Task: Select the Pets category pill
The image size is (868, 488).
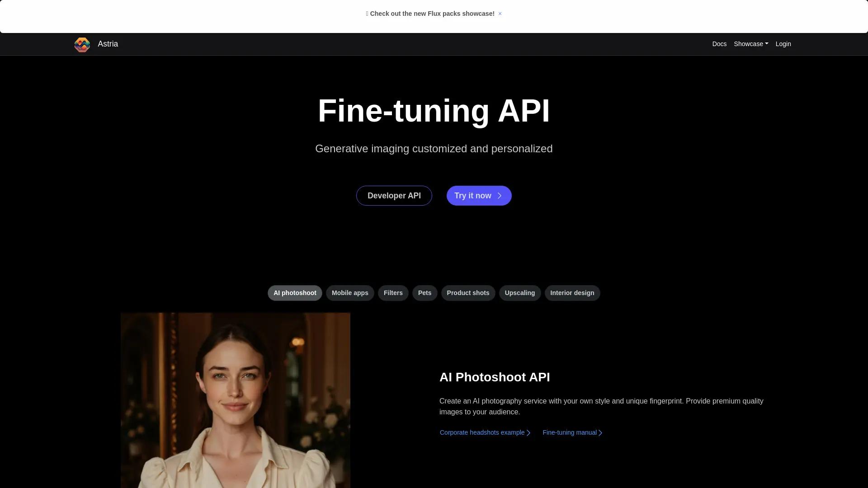Action: 425,293
